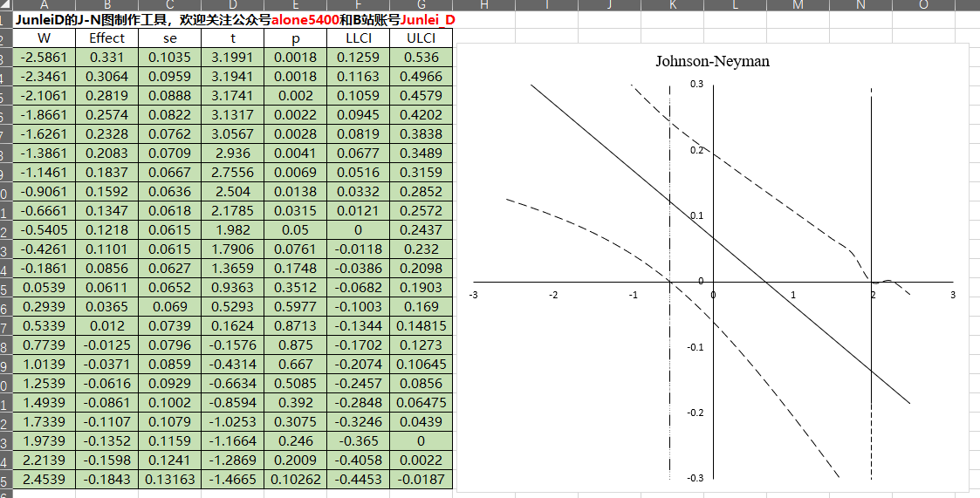Select cell with W value 0.0539
The height and width of the screenshot is (498, 980).
(x=44, y=288)
